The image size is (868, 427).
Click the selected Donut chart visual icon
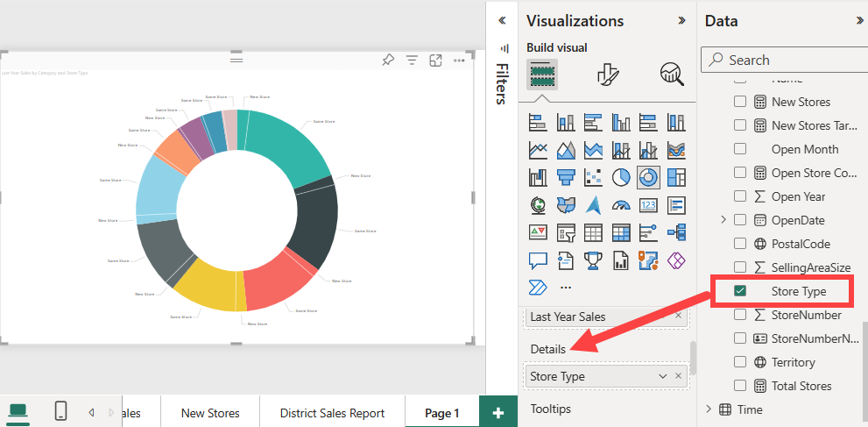click(648, 177)
